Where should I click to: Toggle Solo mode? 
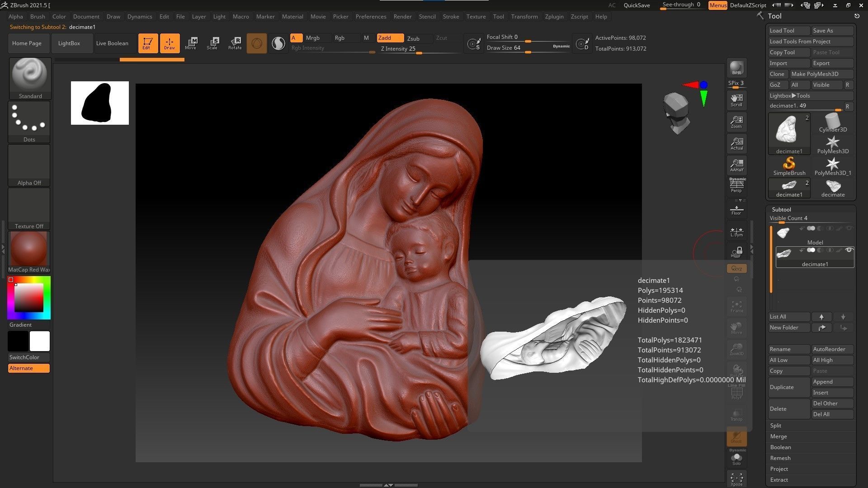tap(736, 459)
